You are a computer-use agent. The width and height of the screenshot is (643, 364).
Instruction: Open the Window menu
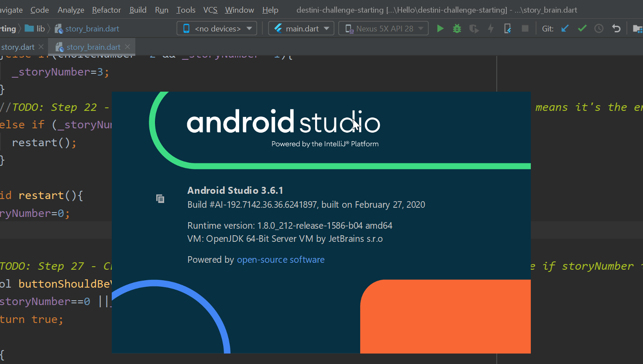point(239,10)
